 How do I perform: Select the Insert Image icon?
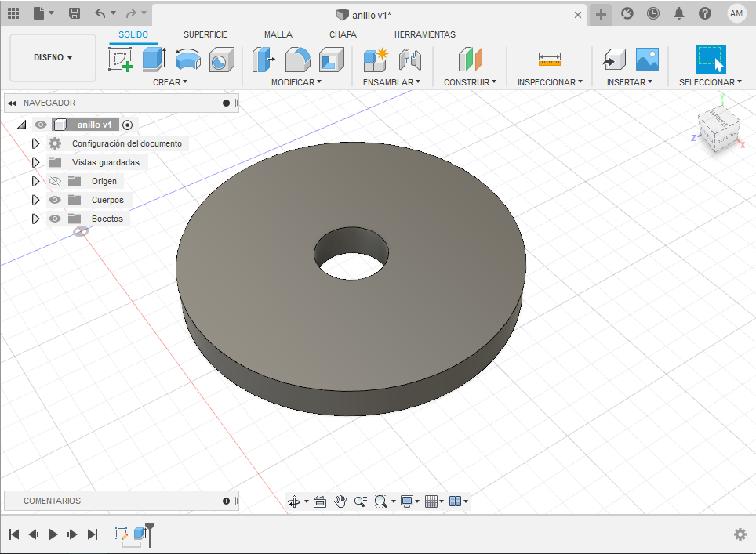click(647, 60)
